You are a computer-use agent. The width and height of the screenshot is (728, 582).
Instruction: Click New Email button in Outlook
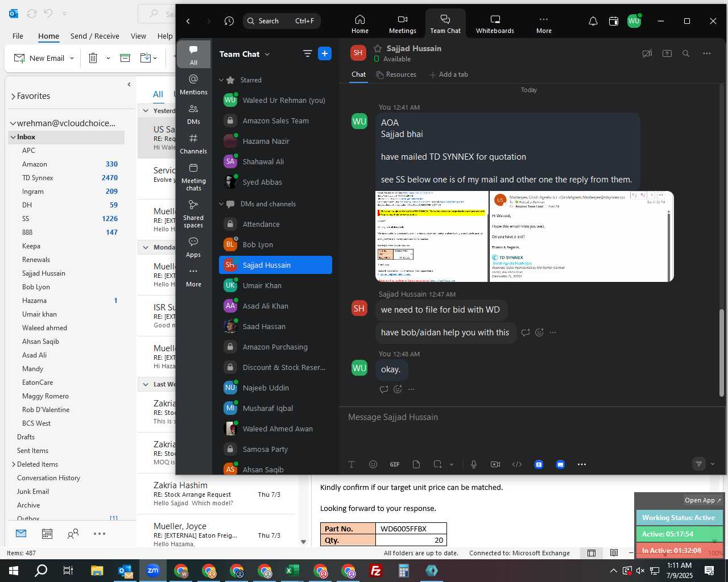[x=39, y=58]
